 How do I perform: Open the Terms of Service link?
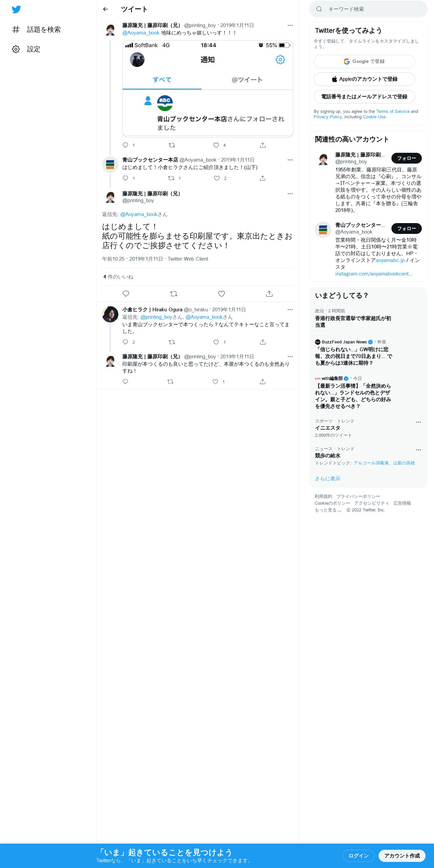coord(393,112)
